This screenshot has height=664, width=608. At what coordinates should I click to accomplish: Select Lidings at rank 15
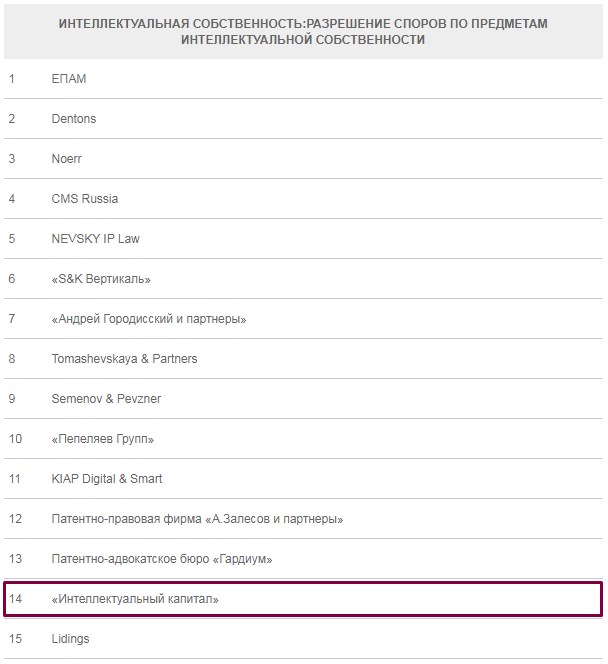[x=70, y=639]
